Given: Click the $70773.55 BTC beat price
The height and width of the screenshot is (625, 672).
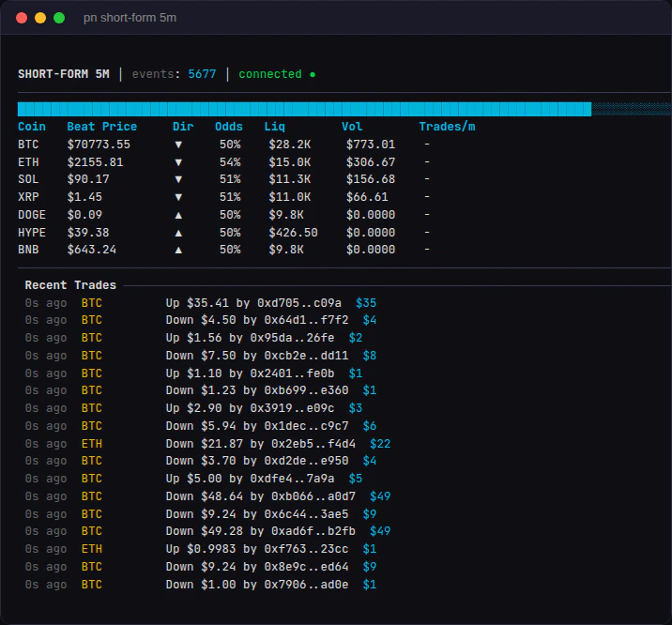Looking at the screenshot, I should coord(99,145).
